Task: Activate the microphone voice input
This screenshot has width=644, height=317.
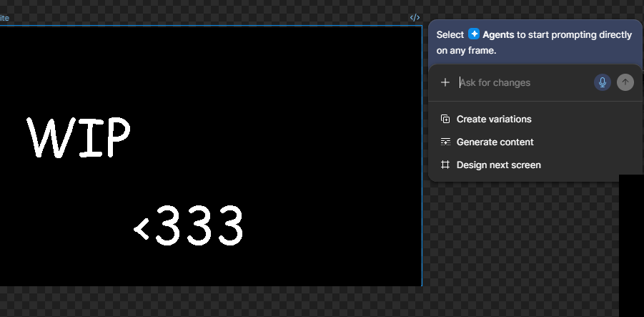Action: point(602,82)
